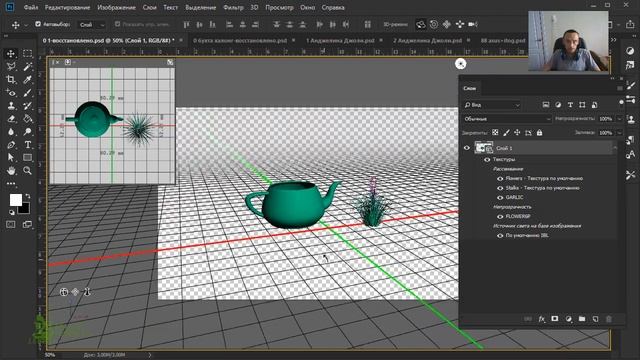Screen dimensions: 640x360
Task: Toggle lock all padlock icon
Action: click(540, 133)
